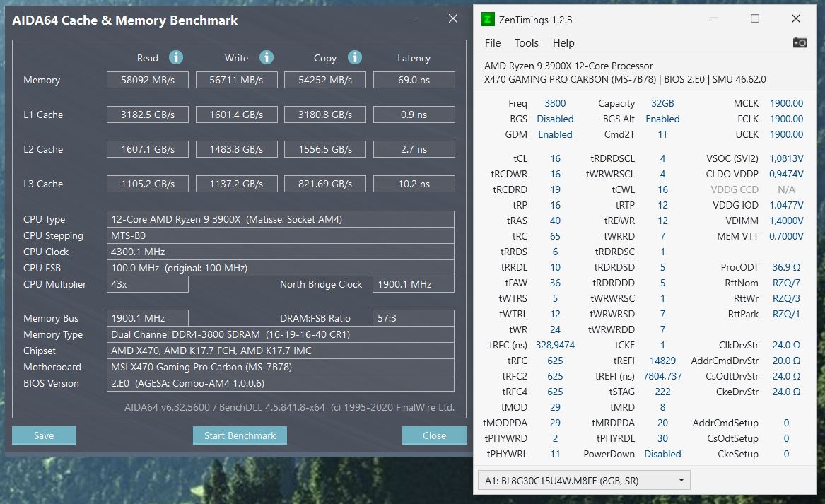Screen dimensions: 825x504
Task: Open the File menu in ZenTimings
Action: (x=493, y=43)
